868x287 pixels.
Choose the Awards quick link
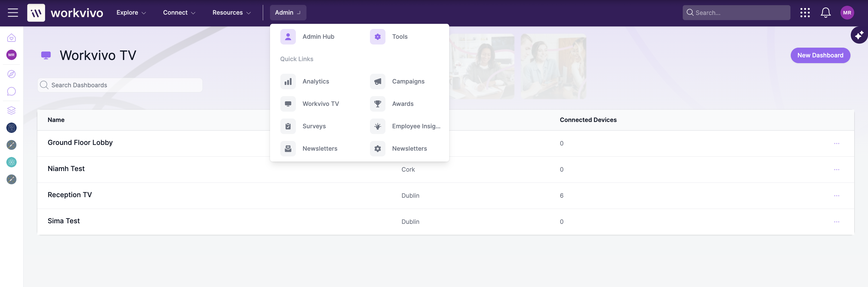click(403, 104)
